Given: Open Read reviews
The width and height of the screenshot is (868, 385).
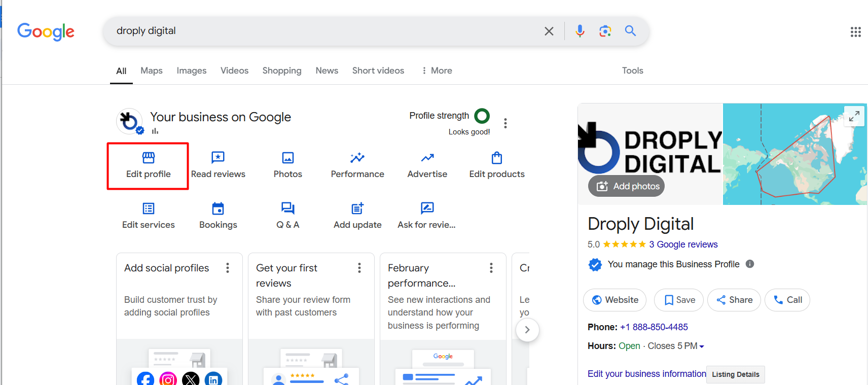Looking at the screenshot, I should [x=218, y=166].
